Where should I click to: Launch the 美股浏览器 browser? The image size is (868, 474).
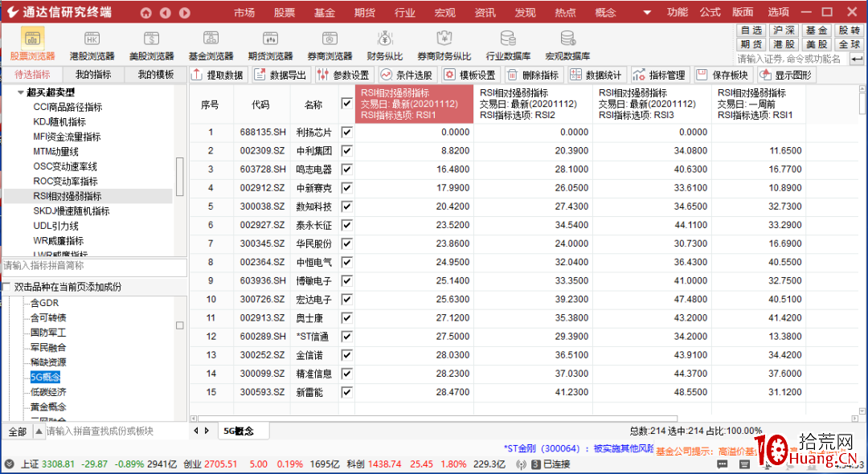click(151, 45)
